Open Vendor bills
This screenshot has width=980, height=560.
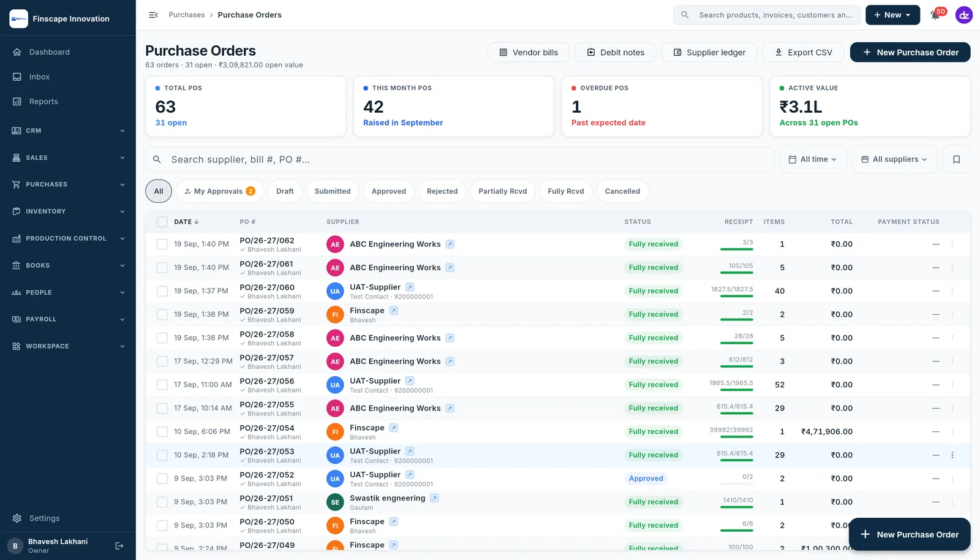[x=528, y=52]
